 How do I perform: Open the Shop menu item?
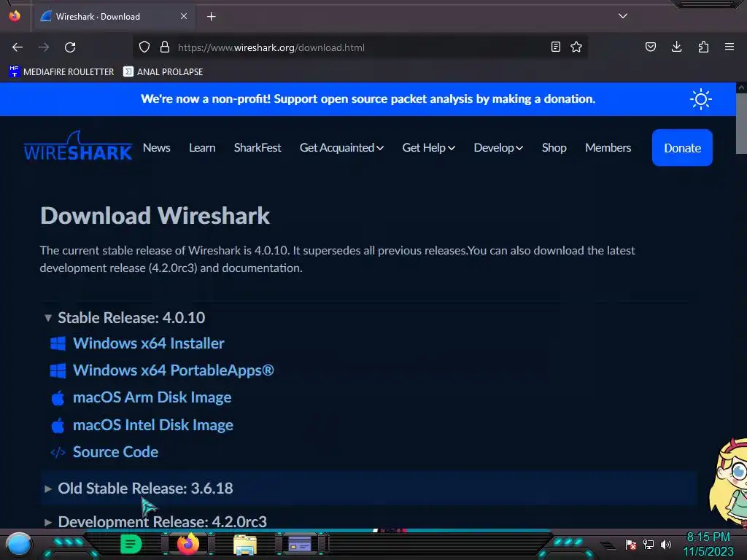click(554, 147)
